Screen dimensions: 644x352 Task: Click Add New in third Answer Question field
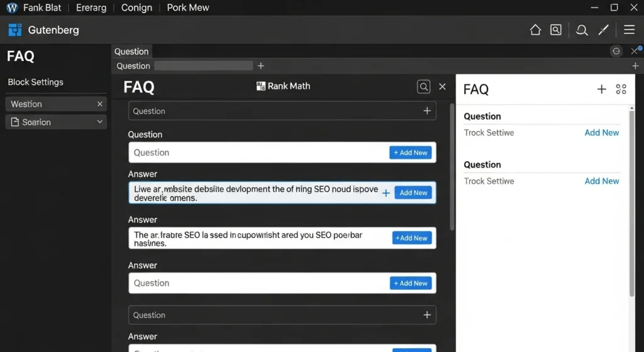(x=410, y=283)
